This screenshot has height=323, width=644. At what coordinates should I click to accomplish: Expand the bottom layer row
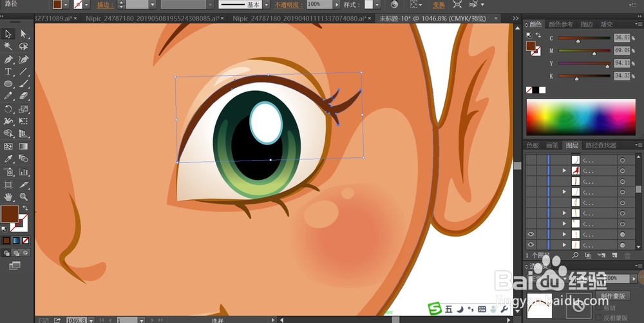(564, 245)
